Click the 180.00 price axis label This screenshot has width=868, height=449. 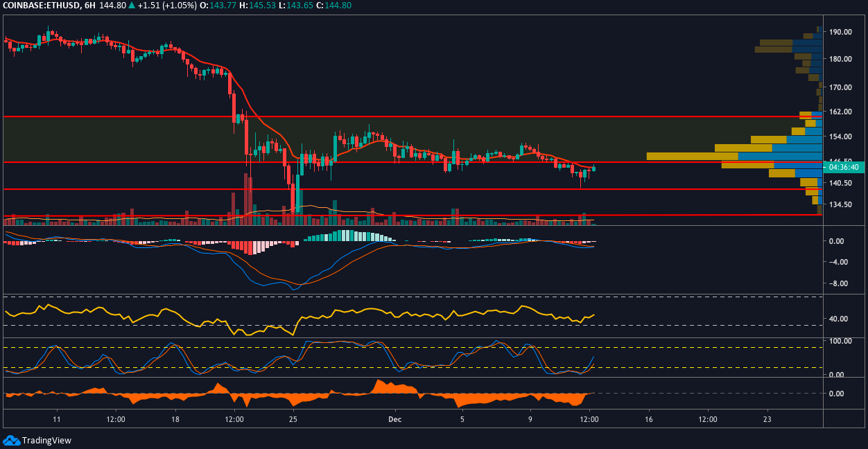click(841, 59)
